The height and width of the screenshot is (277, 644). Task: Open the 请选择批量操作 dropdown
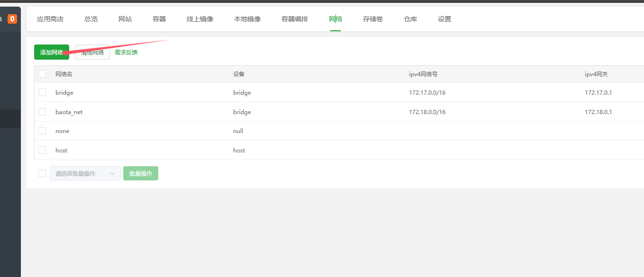tap(85, 173)
